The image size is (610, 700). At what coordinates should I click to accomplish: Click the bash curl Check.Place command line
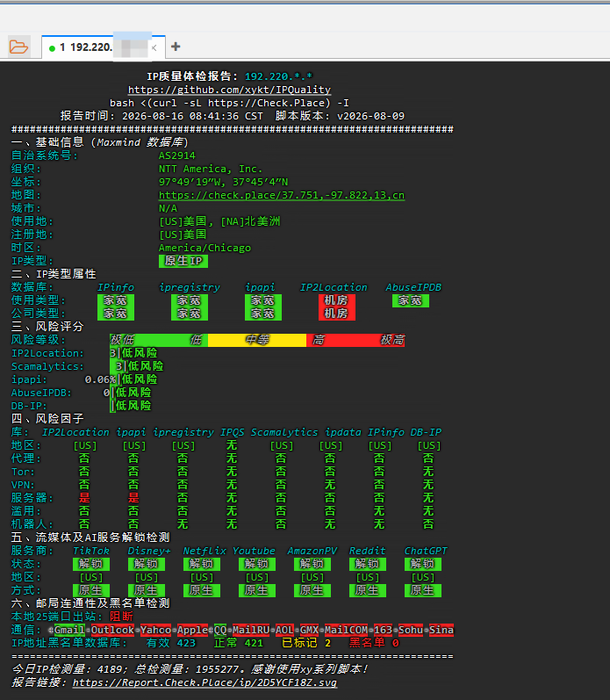(x=229, y=103)
